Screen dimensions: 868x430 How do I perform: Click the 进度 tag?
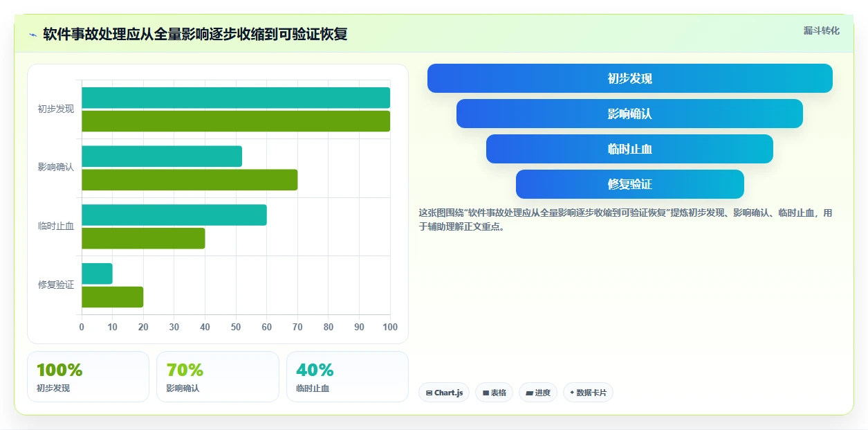coord(538,393)
